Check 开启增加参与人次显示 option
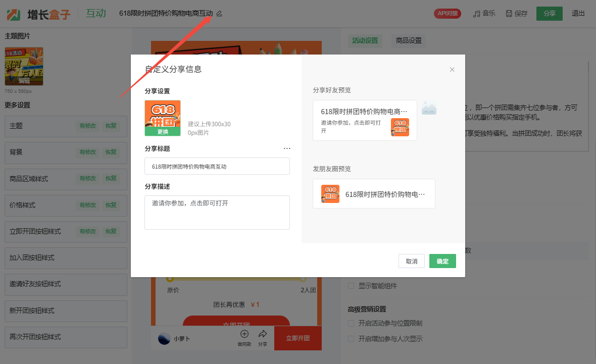Viewport: 596px width, 364px height. click(x=351, y=339)
